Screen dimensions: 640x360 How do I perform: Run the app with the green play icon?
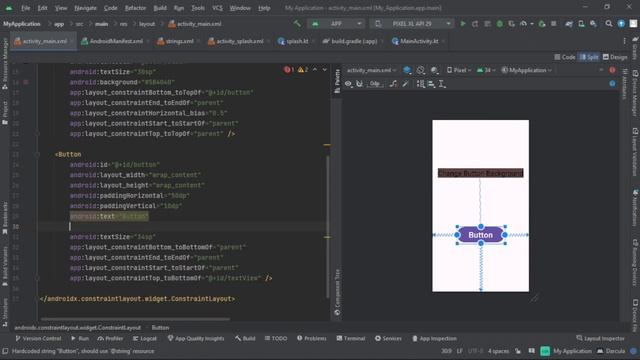[x=462, y=24]
